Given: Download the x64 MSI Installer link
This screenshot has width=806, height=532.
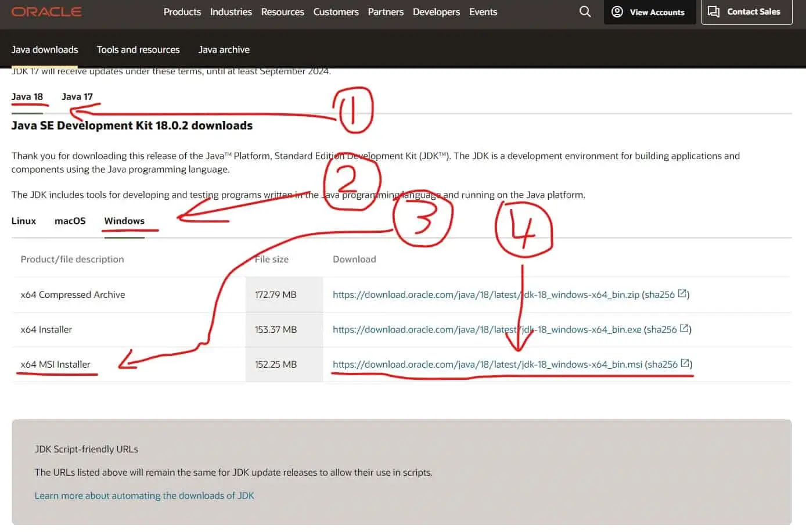Looking at the screenshot, I should (x=487, y=364).
